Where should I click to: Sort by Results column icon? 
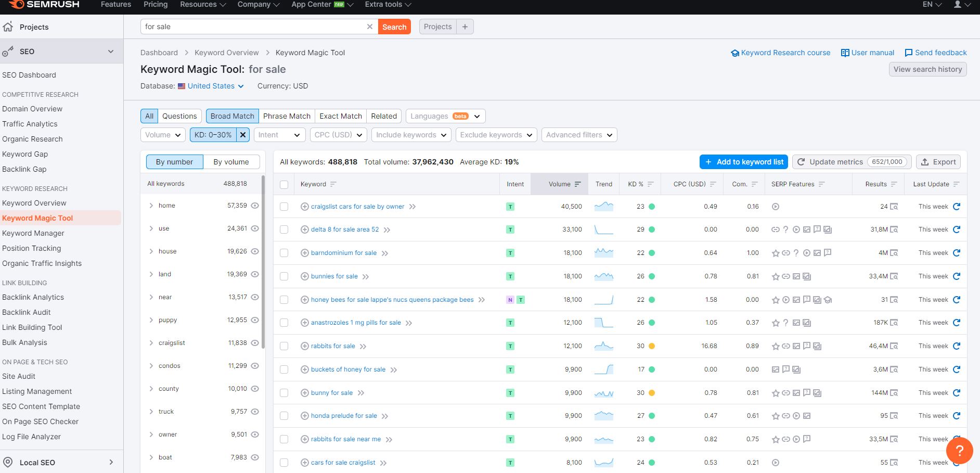(x=894, y=184)
